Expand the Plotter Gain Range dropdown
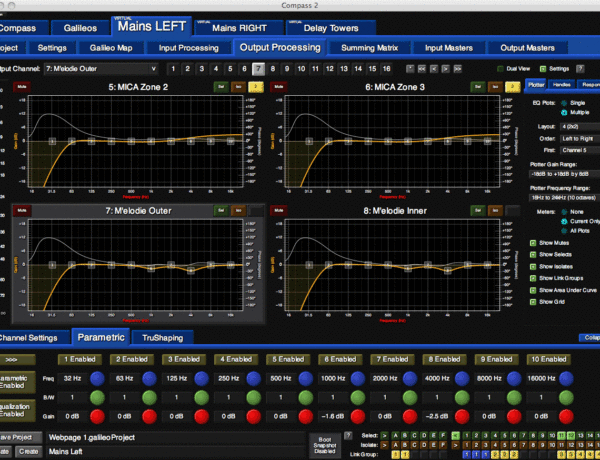 (x=562, y=171)
